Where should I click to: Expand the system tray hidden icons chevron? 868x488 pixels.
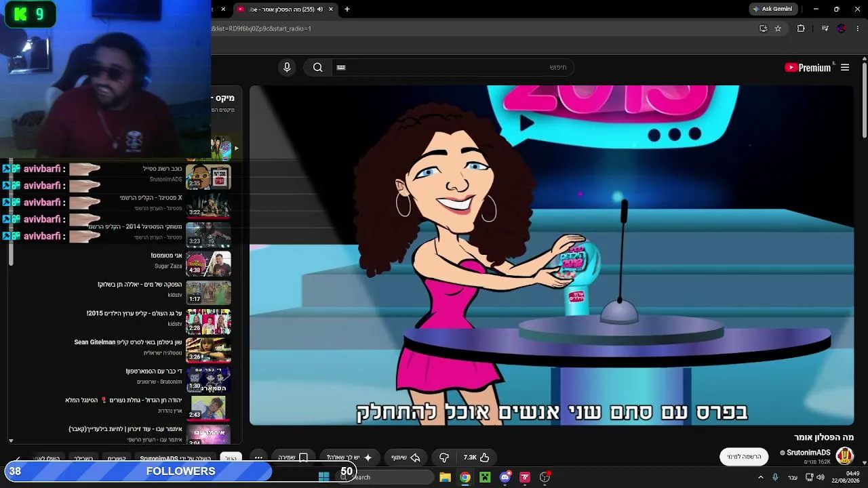pyautogui.click(x=760, y=477)
